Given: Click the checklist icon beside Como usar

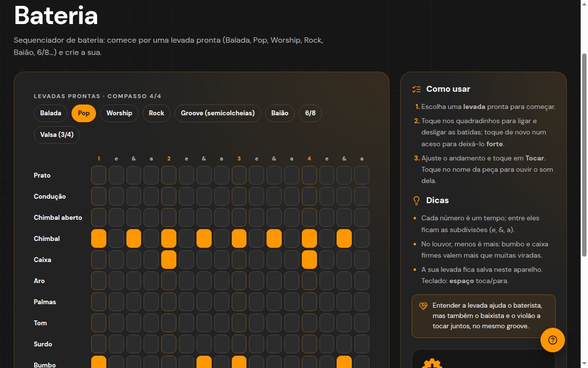Looking at the screenshot, I should (417, 89).
